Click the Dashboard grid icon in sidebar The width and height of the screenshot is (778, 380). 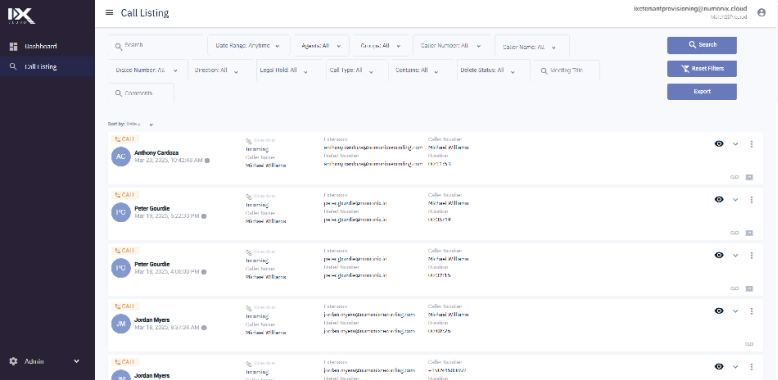pyautogui.click(x=13, y=47)
